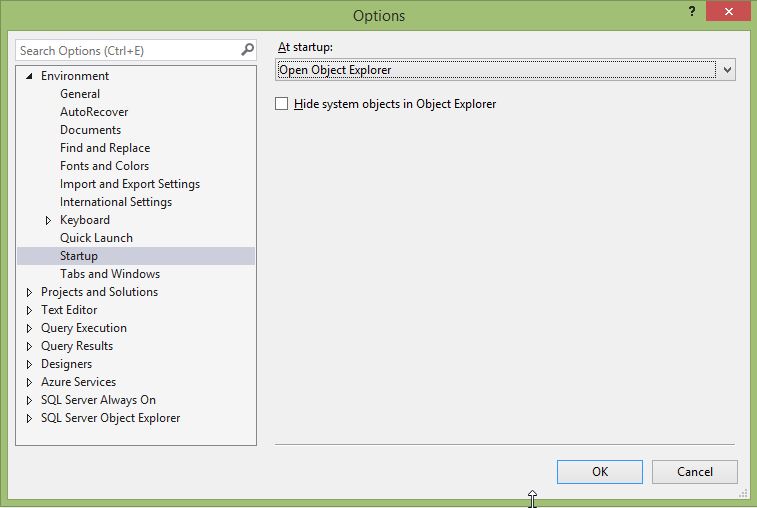757x508 pixels.
Task: Open Fonts and Colors settings
Action: (104, 166)
